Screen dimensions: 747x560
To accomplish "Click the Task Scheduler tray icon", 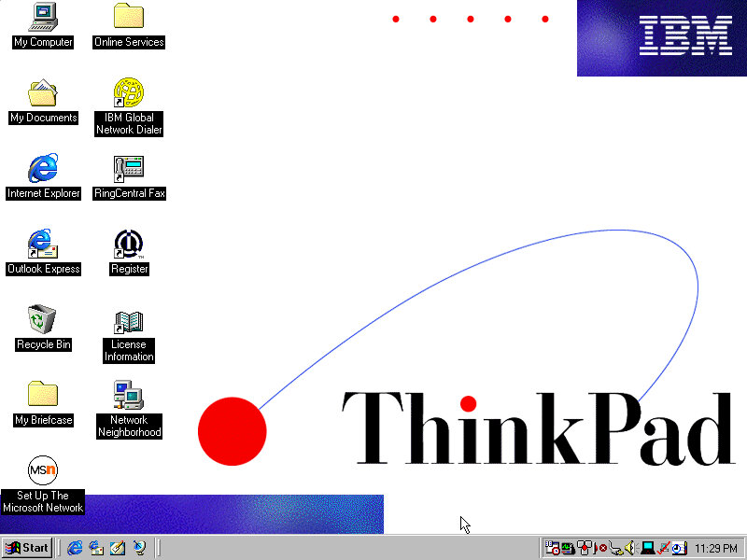I will click(553, 548).
